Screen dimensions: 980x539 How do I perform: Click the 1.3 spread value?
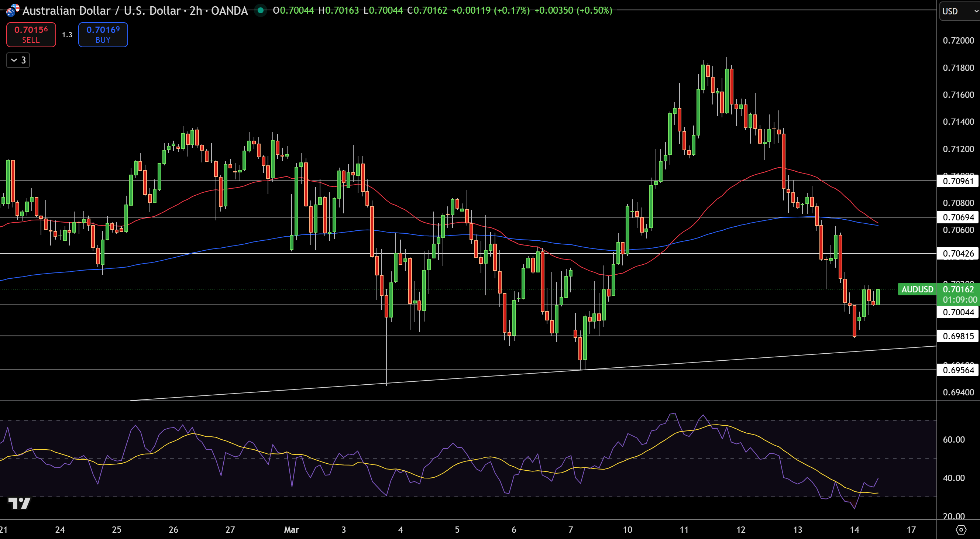click(67, 35)
